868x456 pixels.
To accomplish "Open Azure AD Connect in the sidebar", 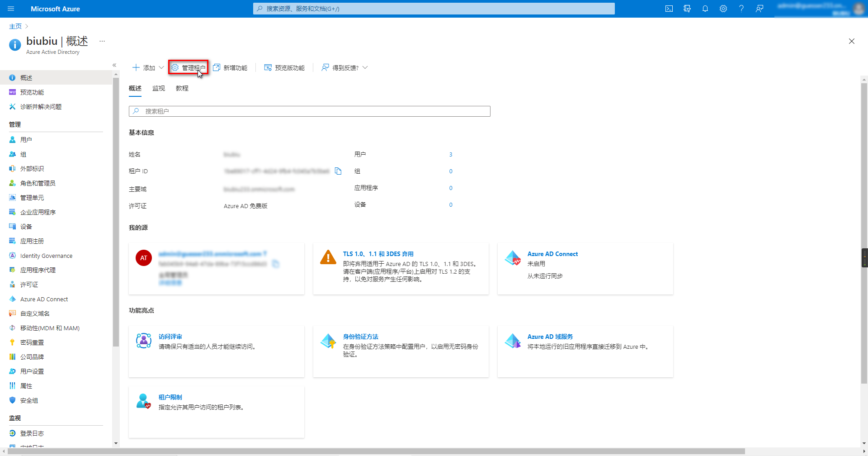I will 56,299.
